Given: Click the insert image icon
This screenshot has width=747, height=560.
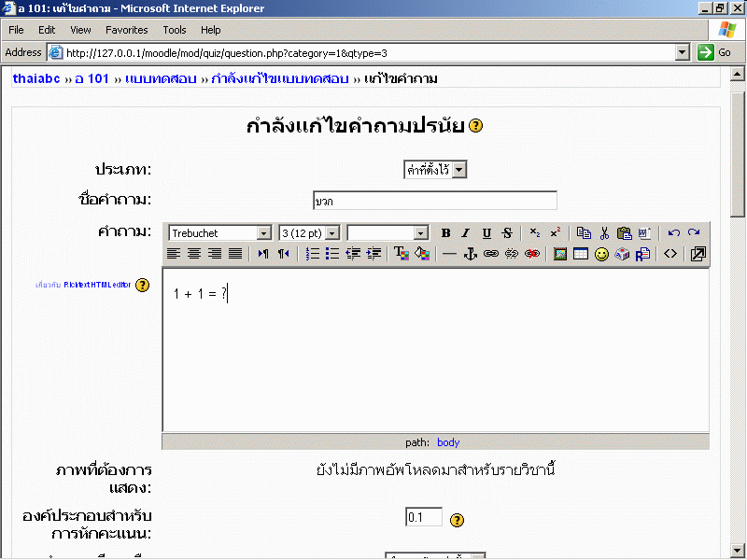Looking at the screenshot, I should click(x=560, y=254).
